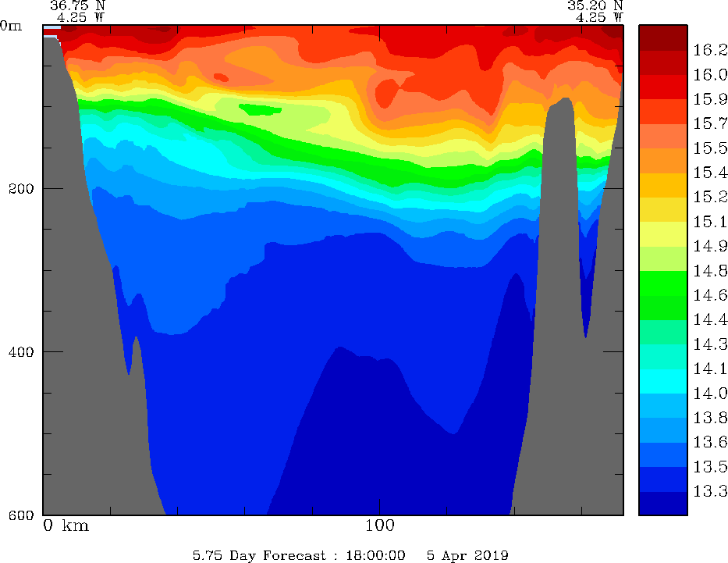
Task: Click the 0 km distance label
Action: pyautogui.click(x=66, y=526)
